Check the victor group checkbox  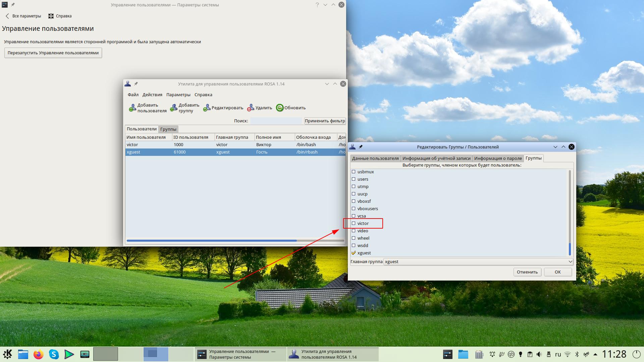(354, 223)
